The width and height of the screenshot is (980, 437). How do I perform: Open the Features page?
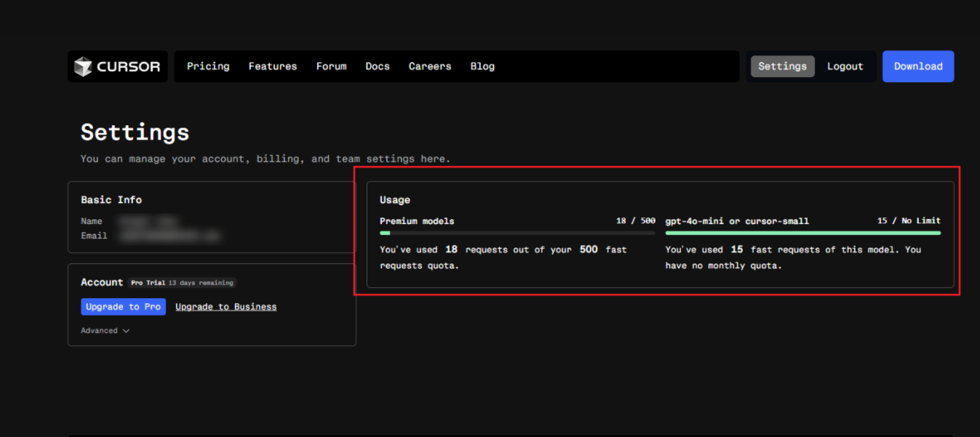click(x=273, y=66)
